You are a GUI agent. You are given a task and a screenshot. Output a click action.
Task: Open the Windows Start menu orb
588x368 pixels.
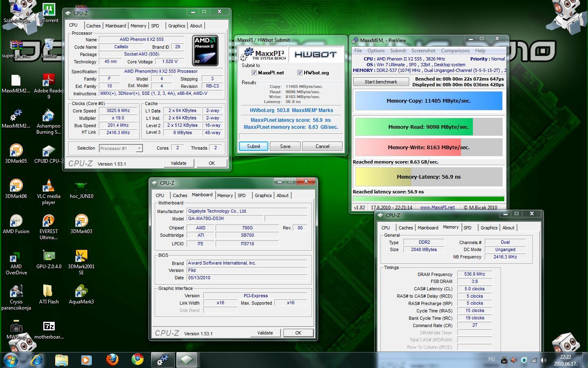[x=11, y=359]
